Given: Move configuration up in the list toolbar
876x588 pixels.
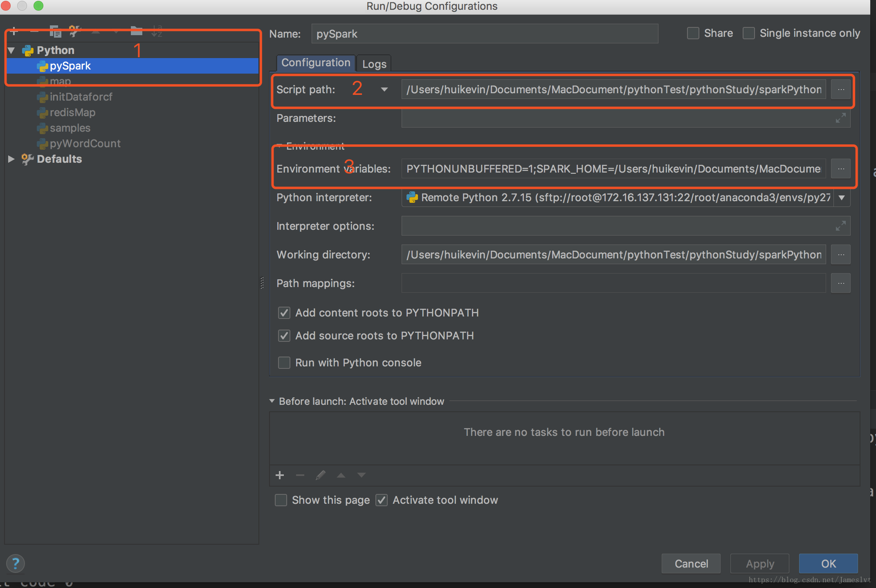Looking at the screenshot, I should coord(96,31).
